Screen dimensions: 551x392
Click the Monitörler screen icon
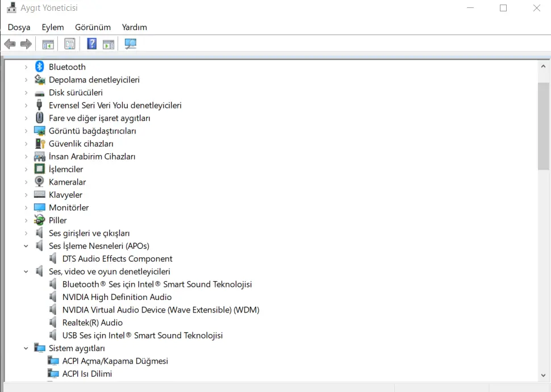40,207
